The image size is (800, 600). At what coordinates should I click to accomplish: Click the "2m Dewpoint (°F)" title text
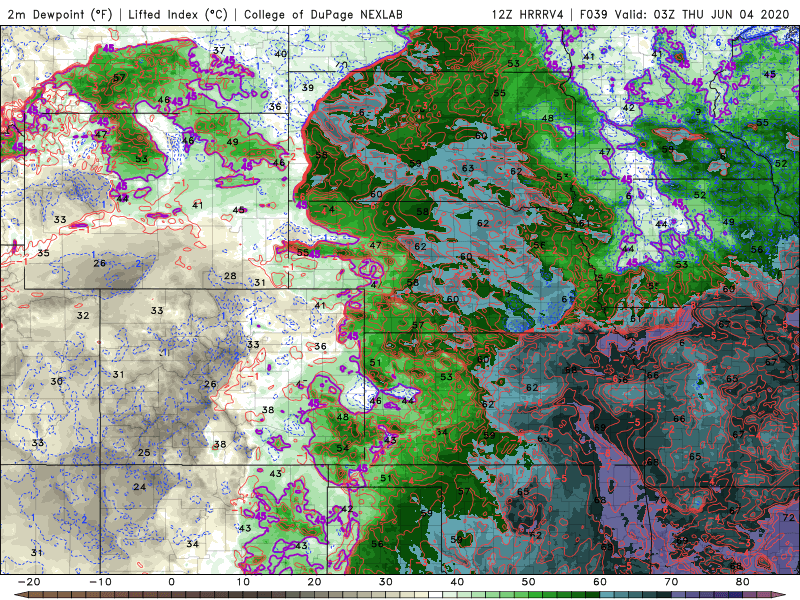pyautogui.click(x=60, y=15)
